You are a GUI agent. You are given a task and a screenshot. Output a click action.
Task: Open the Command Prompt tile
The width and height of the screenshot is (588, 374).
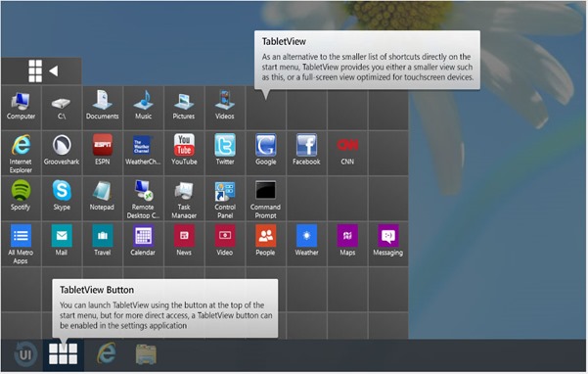coord(265,199)
